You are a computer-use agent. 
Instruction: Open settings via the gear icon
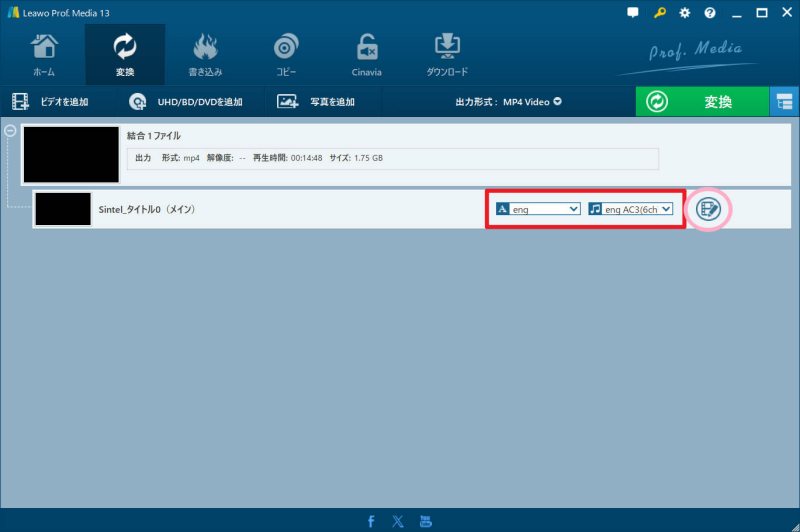685,13
